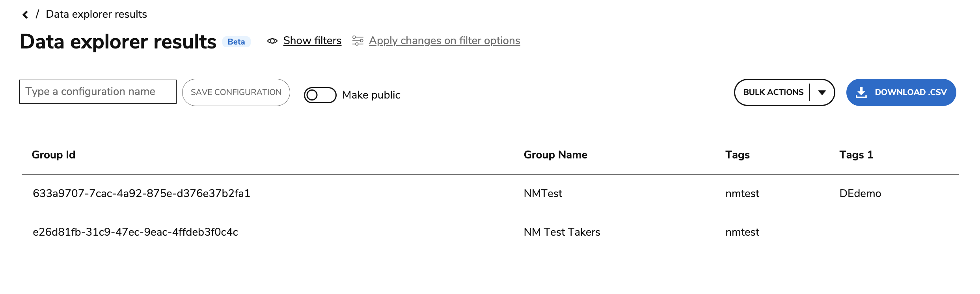This screenshot has height=294, width=980.
Task: Select group id e26d81fb-31c9-47ec-9eac-4ffdeb3f0c4c
Action: [135, 232]
